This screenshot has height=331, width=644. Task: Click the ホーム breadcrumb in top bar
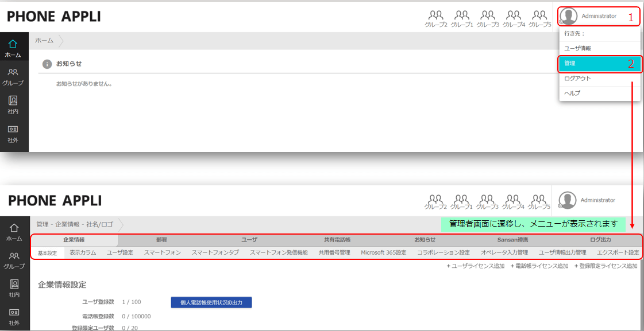tap(44, 40)
